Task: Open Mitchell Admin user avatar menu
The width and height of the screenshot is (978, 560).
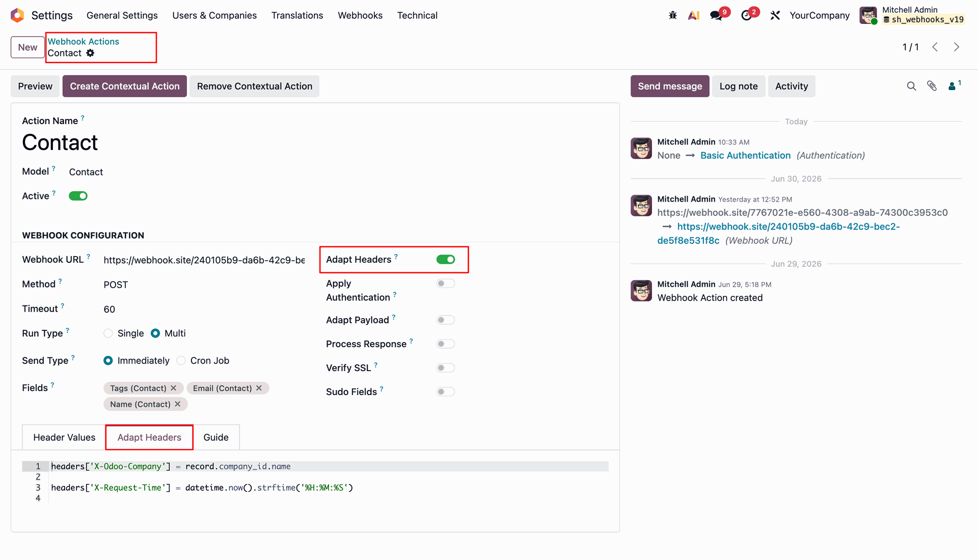Action: [x=868, y=15]
